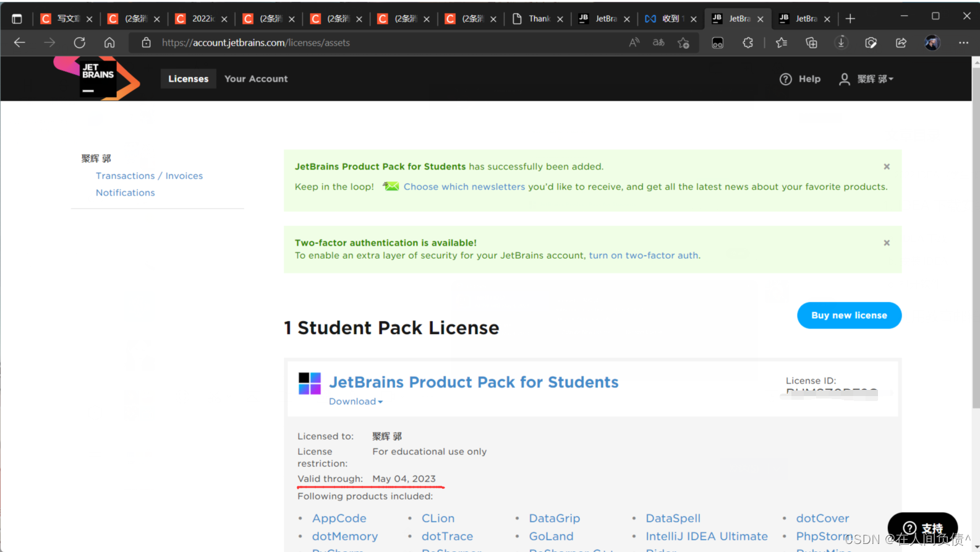Click Choose which newsletters link
The width and height of the screenshot is (980, 552).
coord(464,186)
